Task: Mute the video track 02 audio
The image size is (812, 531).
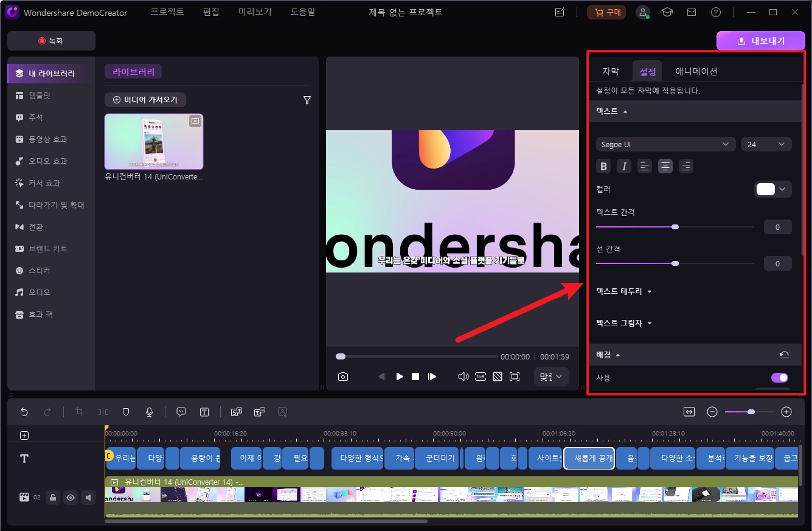Action: tap(88, 498)
